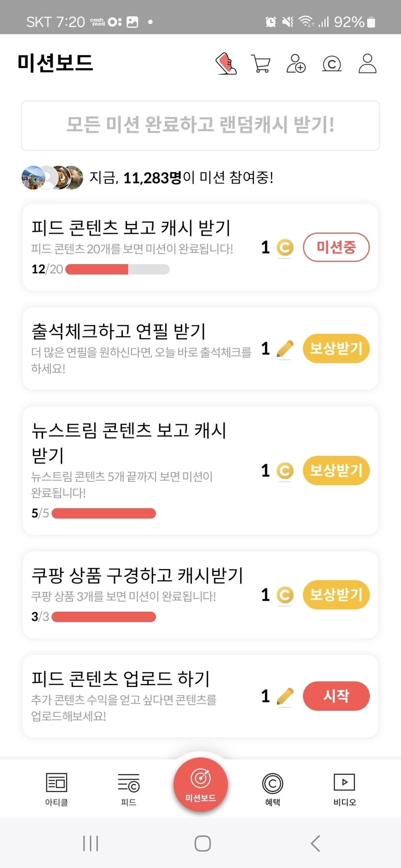The height and width of the screenshot is (868, 401).
Task: Click the 12/20 feed progress bar
Action: coord(117,269)
